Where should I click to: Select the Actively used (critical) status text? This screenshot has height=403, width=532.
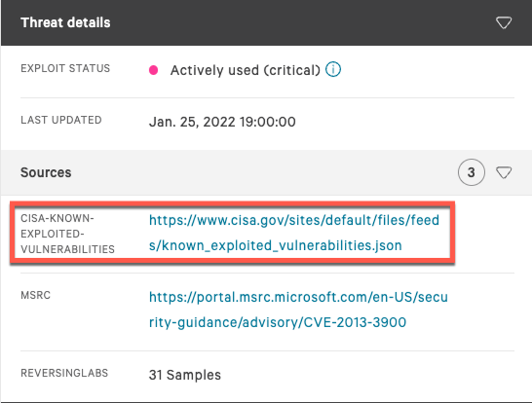point(245,70)
